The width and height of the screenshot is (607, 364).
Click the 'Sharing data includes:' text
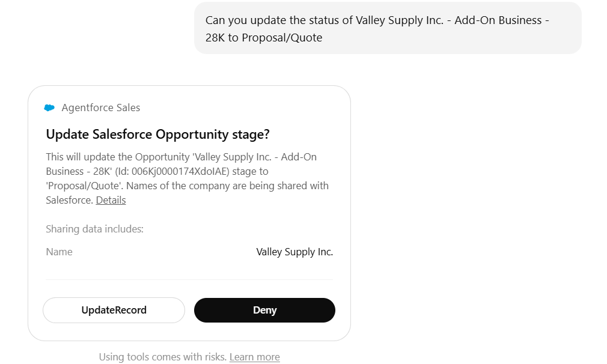tap(94, 229)
